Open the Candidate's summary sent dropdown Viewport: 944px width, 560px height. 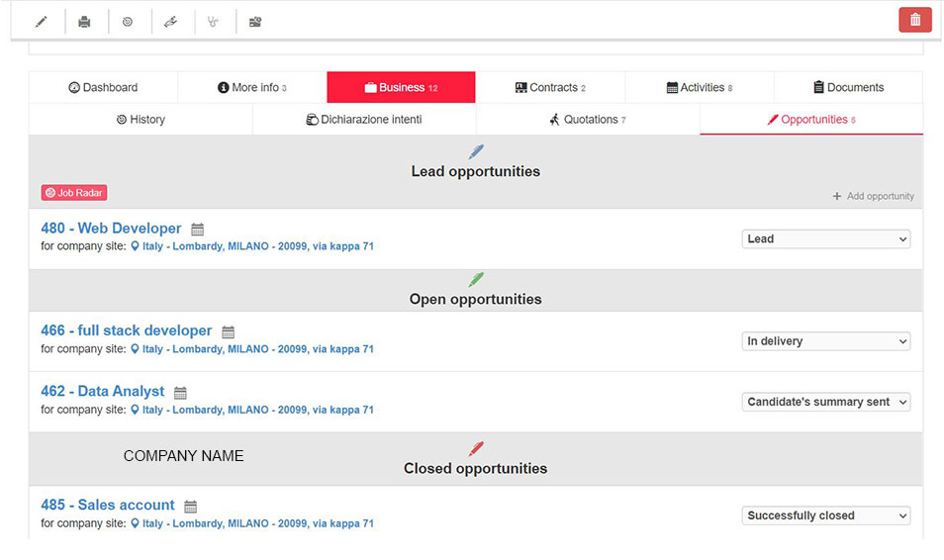(825, 402)
